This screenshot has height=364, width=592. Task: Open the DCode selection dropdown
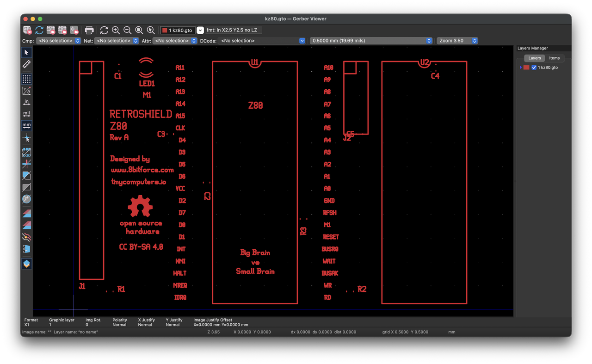tap(302, 40)
